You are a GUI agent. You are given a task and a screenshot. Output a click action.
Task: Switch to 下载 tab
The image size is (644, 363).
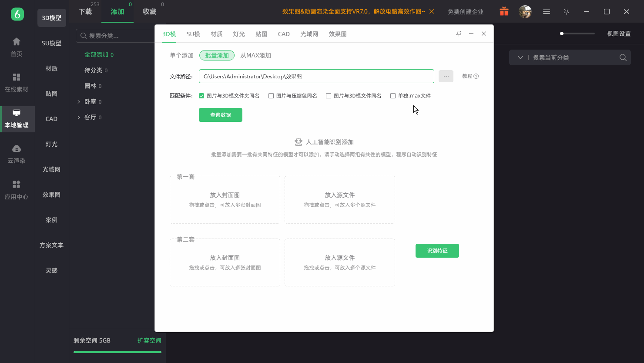coord(85,11)
